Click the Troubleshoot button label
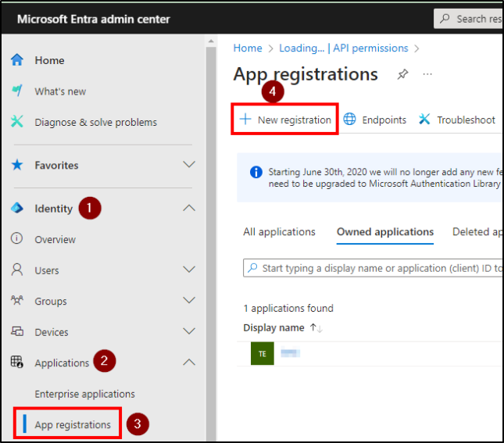Screen dimensions: 504x443 (x=466, y=120)
